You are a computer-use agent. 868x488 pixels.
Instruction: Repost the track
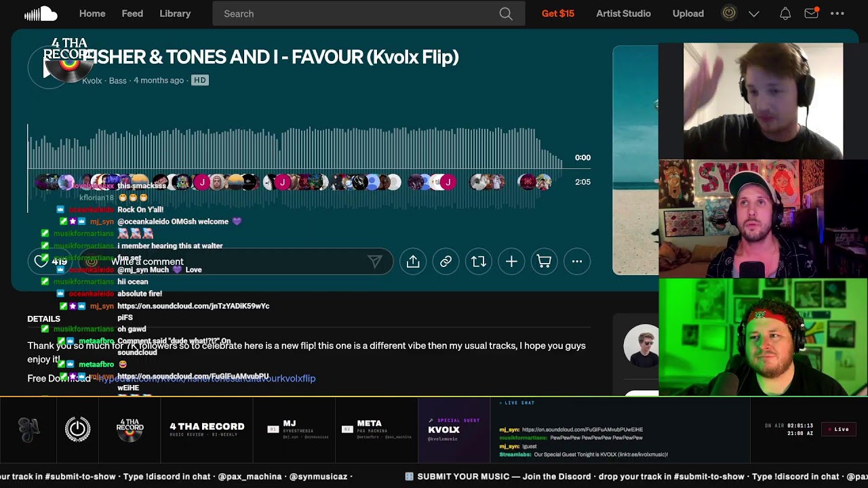(479, 262)
